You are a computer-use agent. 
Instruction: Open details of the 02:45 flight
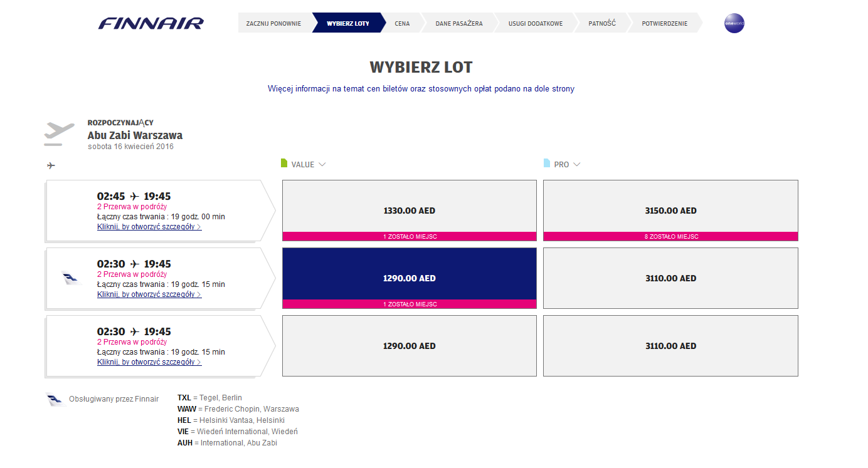click(149, 227)
